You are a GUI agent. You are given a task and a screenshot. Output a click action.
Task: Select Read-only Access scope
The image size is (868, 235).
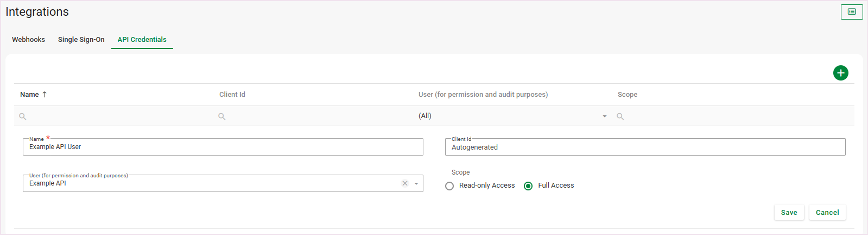pos(449,186)
